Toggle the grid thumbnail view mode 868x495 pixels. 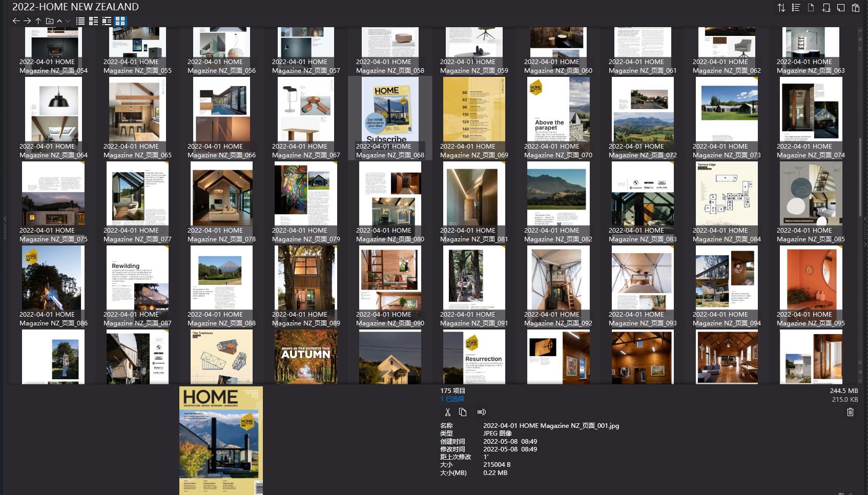(120, 21)
